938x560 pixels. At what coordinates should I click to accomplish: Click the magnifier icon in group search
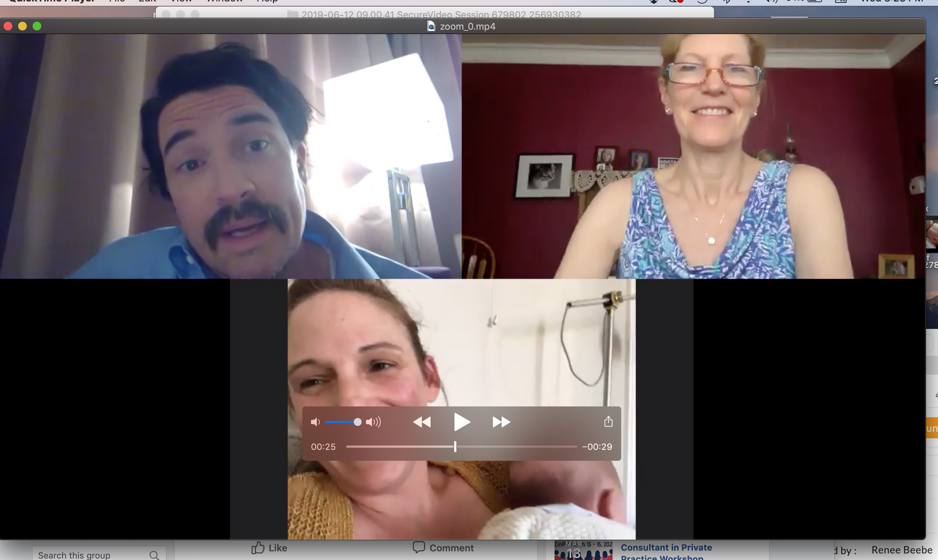click(x=154, y=555)
